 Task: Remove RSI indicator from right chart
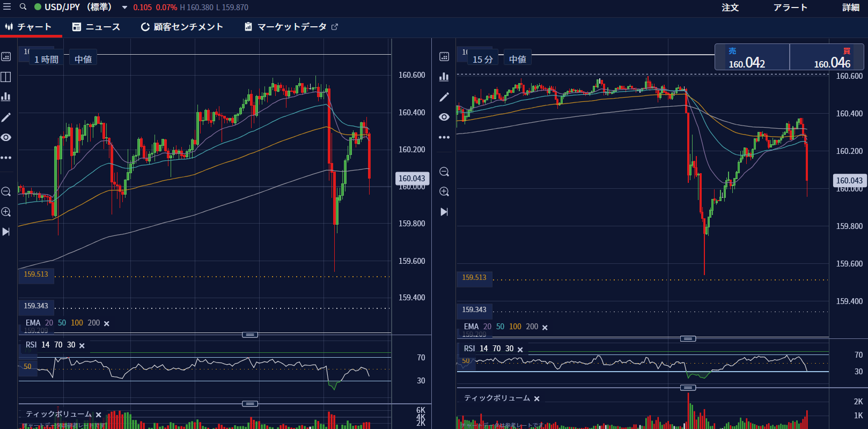(x=520, y=349)
